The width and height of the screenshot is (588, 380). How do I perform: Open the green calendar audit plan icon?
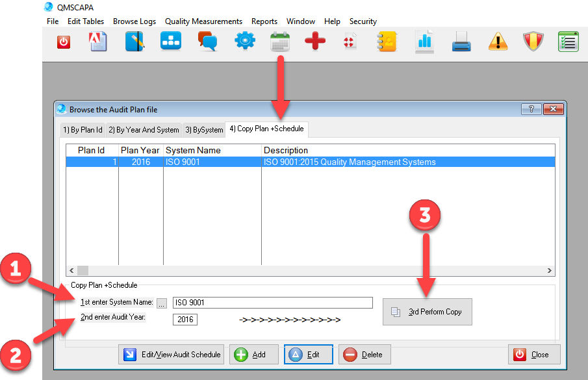pos(280,42)
